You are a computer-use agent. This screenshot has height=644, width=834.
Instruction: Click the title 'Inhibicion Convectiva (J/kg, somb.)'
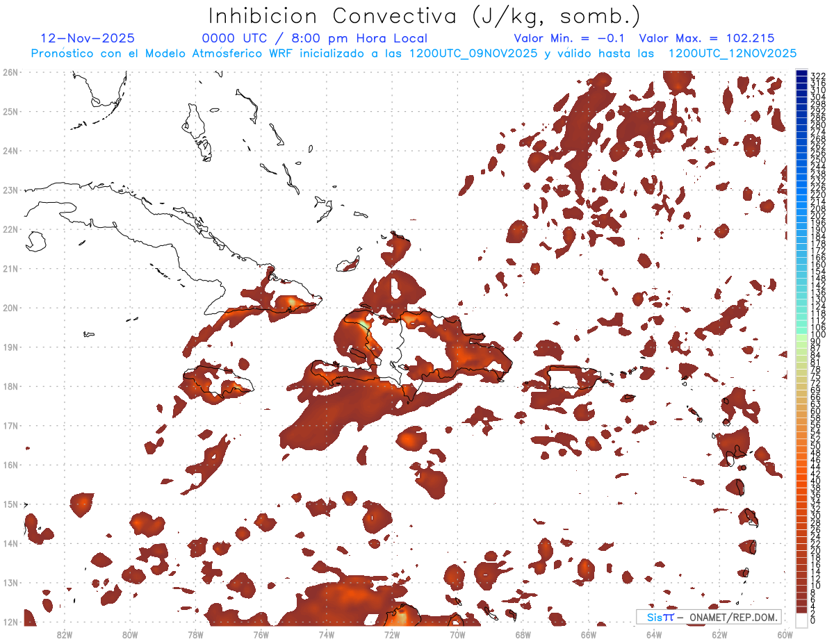coord(425,17)
